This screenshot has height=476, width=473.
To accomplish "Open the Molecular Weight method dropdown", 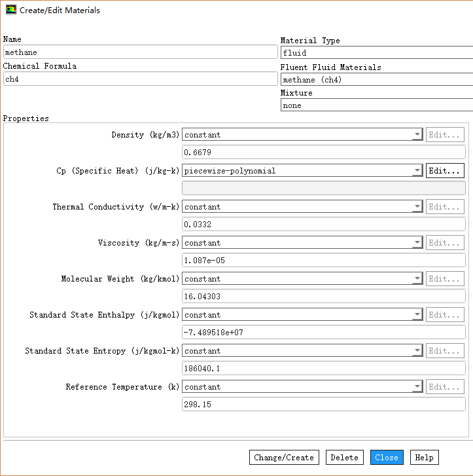I will click(x=302, y=279).
